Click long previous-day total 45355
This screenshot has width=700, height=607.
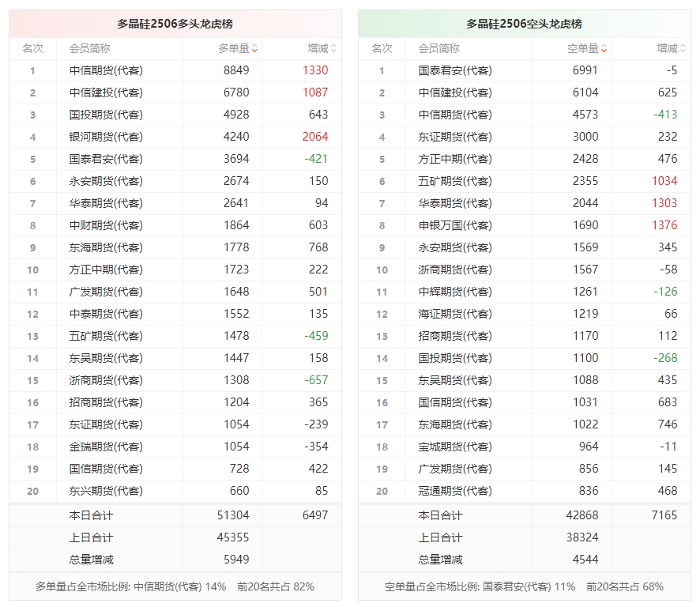tap(233, 537)
